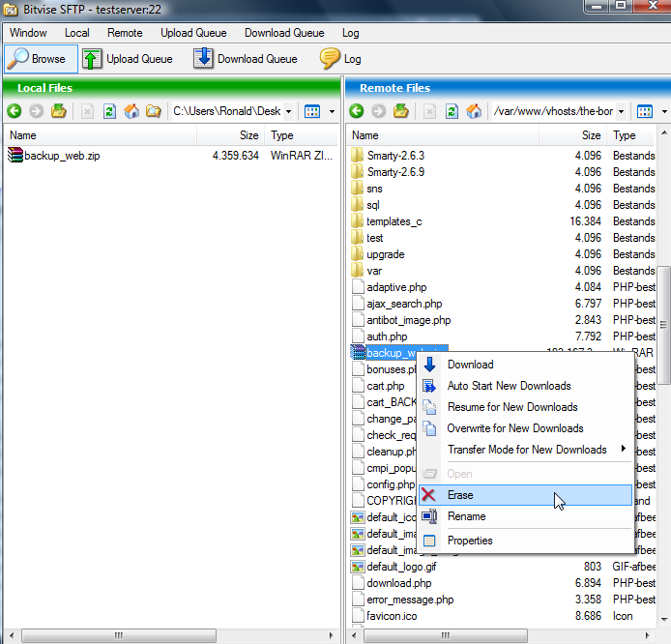Click the Download arrow icon in context menu
Image resolution: width=671 pixels, height=644 pixels.
pos(429,365)
